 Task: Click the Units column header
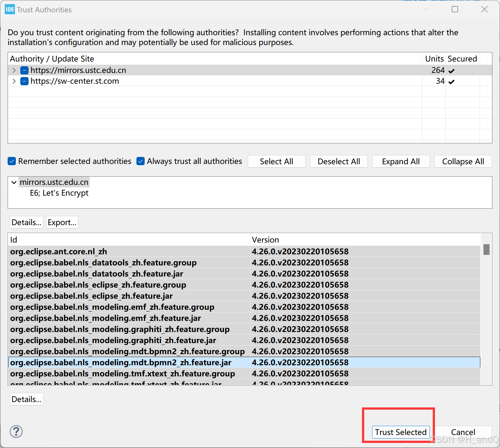[x=434, y=59]
